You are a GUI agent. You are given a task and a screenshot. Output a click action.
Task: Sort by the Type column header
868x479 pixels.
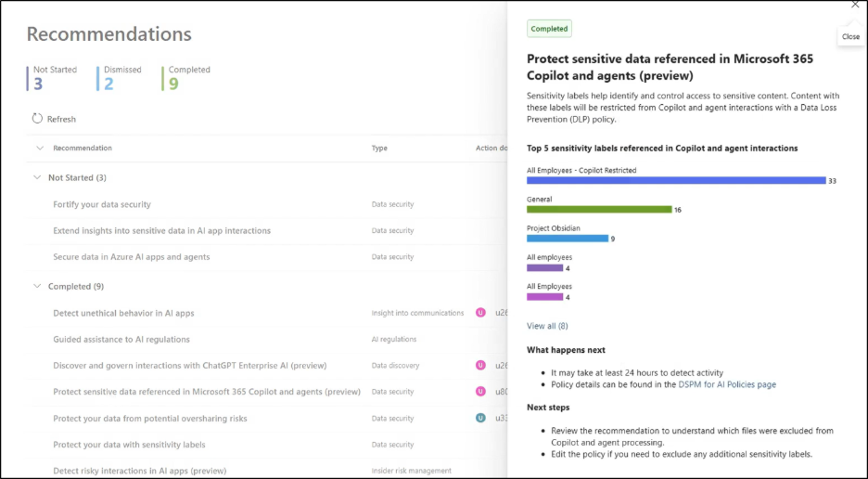(x=379, y=148)
